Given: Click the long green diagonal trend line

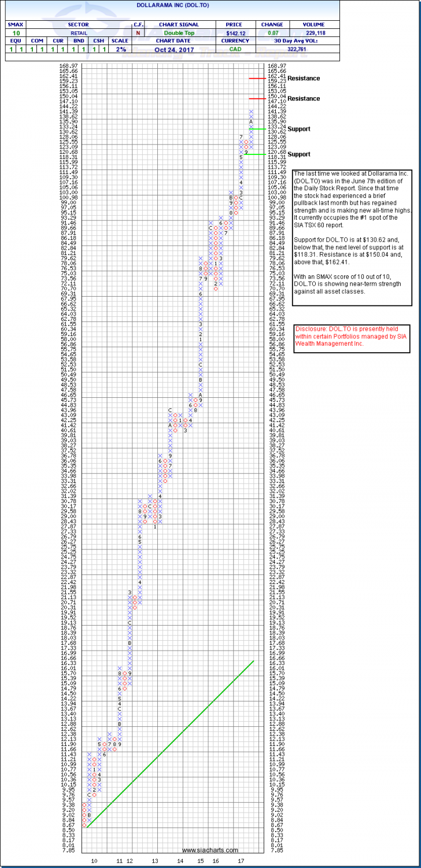Looking at the screenshot, I should pos(168,746).
